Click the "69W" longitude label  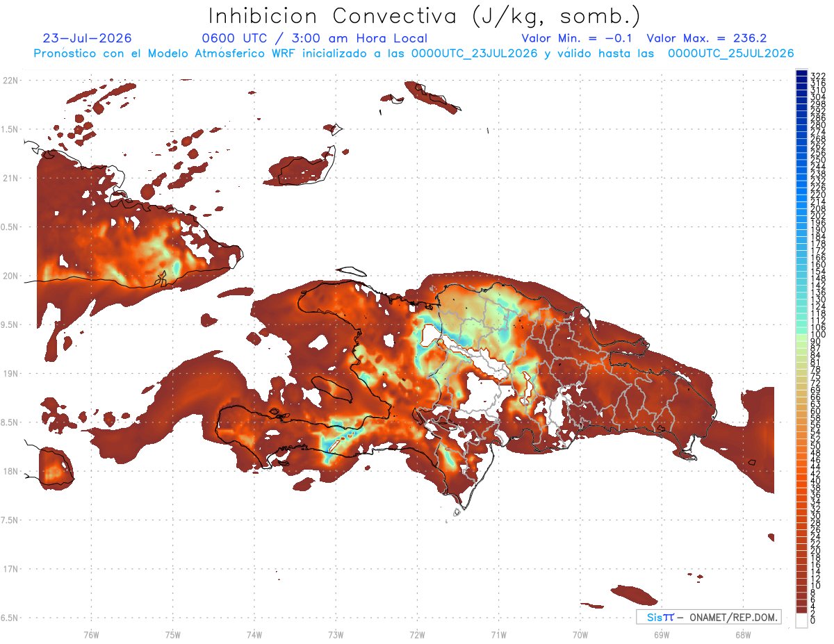click(x=662, y=634)
